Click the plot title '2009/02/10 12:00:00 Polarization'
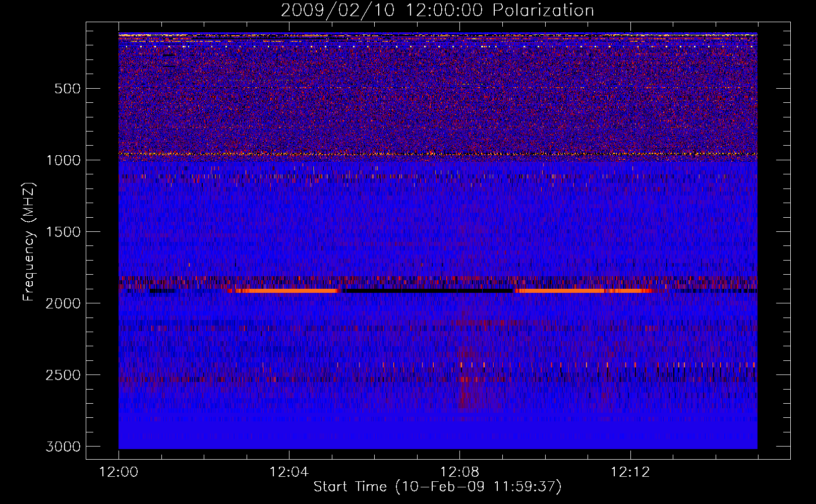 (x=437, y=11)
